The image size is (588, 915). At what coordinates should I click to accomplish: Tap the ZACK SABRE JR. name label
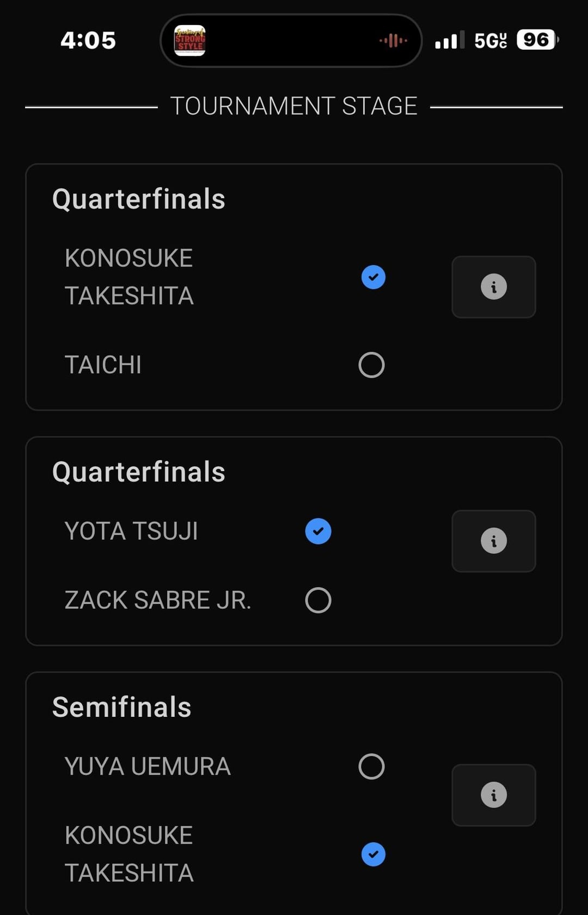coord(158,600)
